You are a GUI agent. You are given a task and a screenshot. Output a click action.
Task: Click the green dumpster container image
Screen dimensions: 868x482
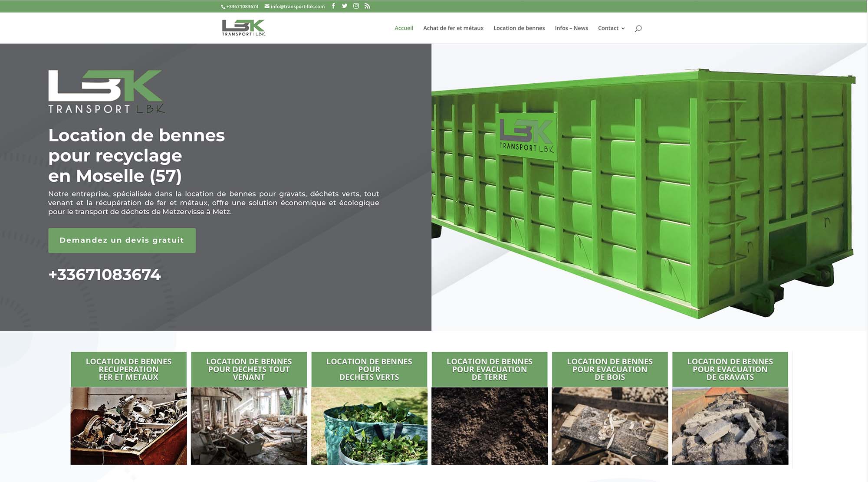644,193
